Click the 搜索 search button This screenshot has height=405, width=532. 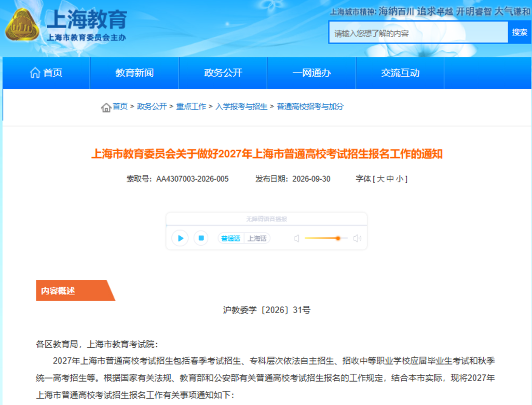tap(520, 32)
